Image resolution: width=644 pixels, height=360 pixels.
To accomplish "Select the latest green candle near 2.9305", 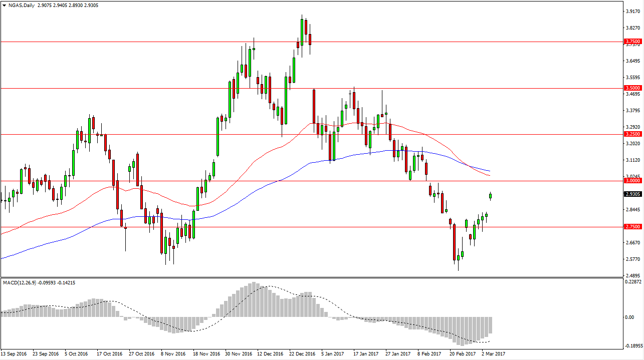I will (490, 196).
